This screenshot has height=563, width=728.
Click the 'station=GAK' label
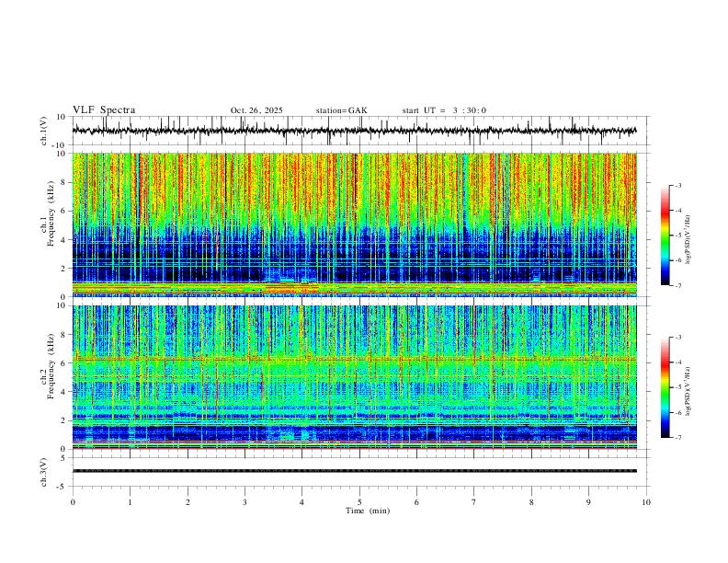pos(342,110)
